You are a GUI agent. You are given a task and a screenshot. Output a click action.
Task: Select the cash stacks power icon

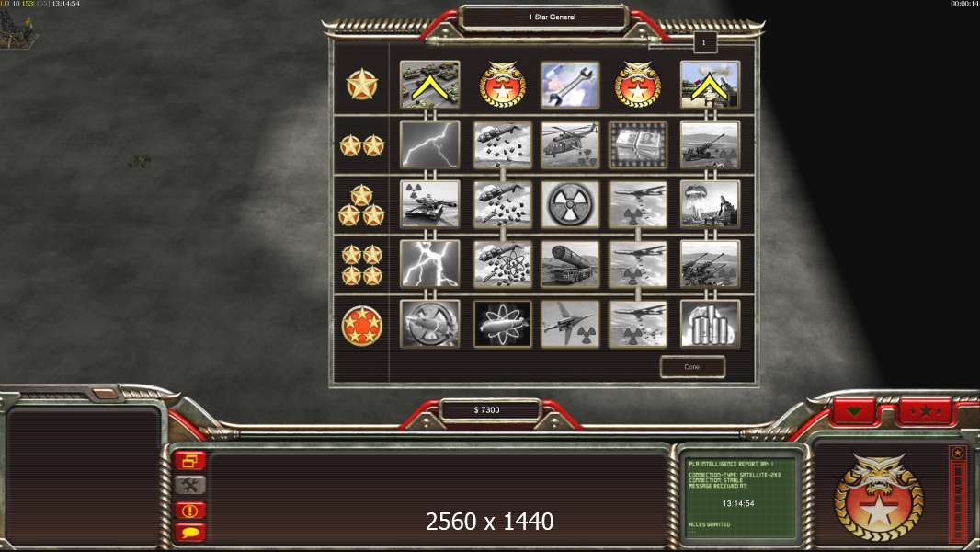(x=637, y=144)
